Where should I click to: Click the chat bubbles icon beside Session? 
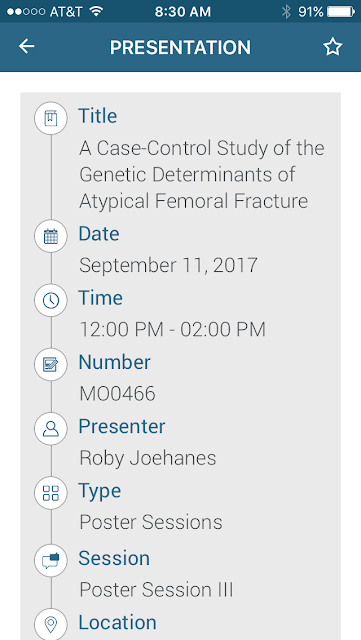(51, 560)
